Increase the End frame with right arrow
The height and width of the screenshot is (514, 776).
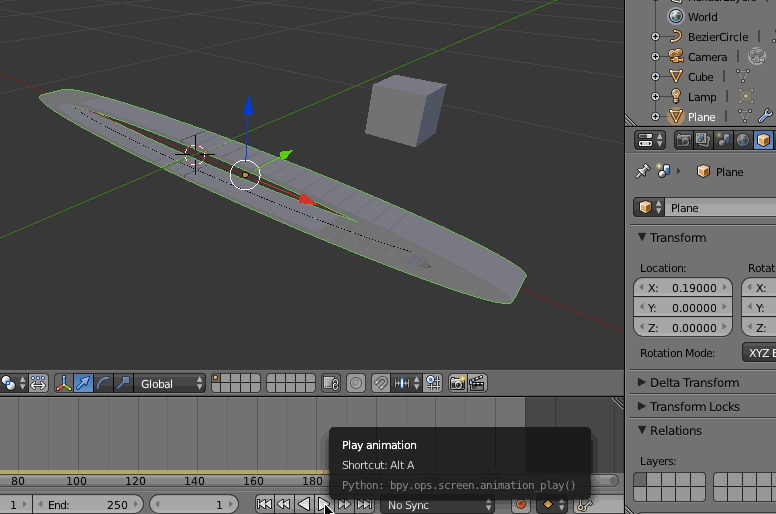(x=136, y=505)
